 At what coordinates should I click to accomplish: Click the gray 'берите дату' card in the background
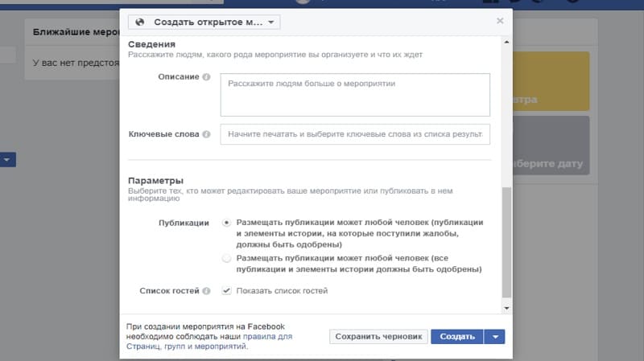point(551,146)
